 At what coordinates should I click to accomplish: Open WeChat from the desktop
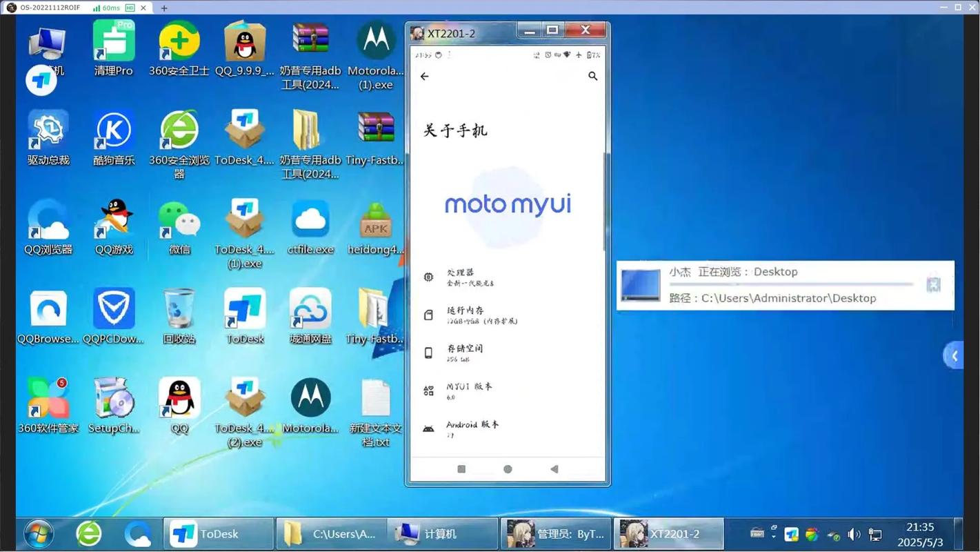(x=179, y=221)
